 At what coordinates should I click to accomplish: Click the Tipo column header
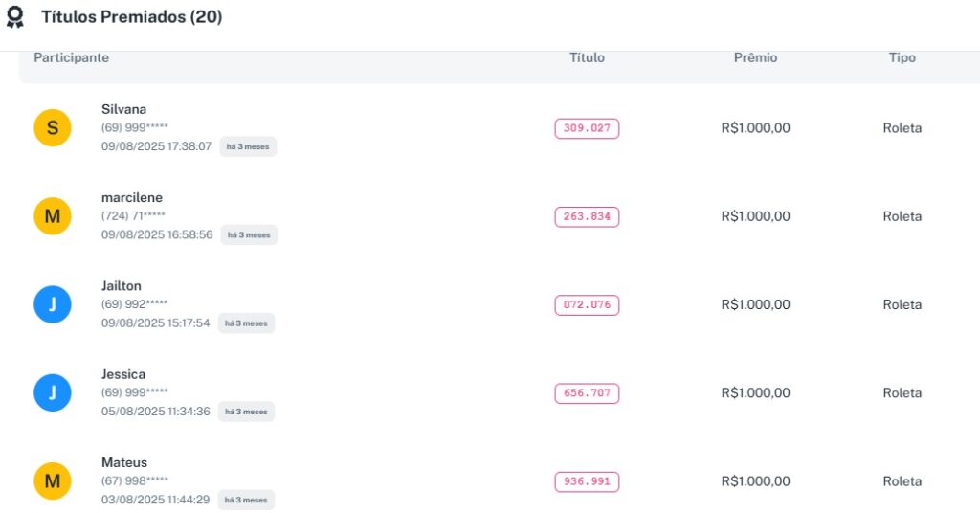pyautogui.click(x=902, y=57)
